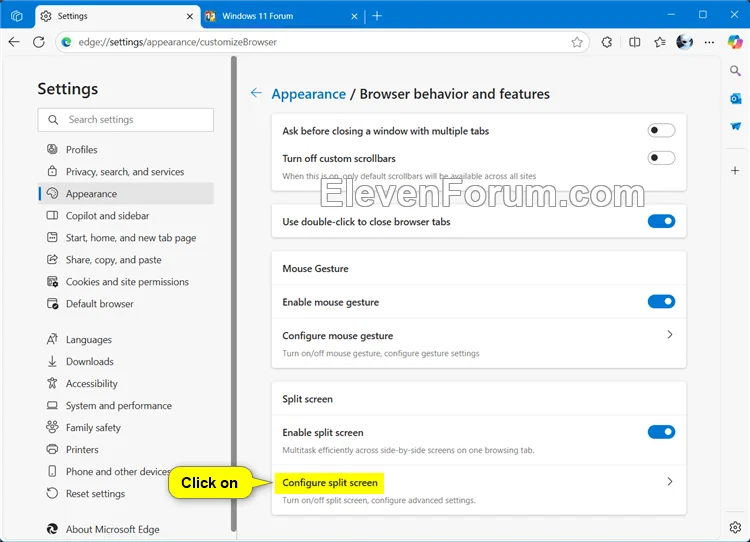Go back with browser back arrow

click(x=14, y=42)
